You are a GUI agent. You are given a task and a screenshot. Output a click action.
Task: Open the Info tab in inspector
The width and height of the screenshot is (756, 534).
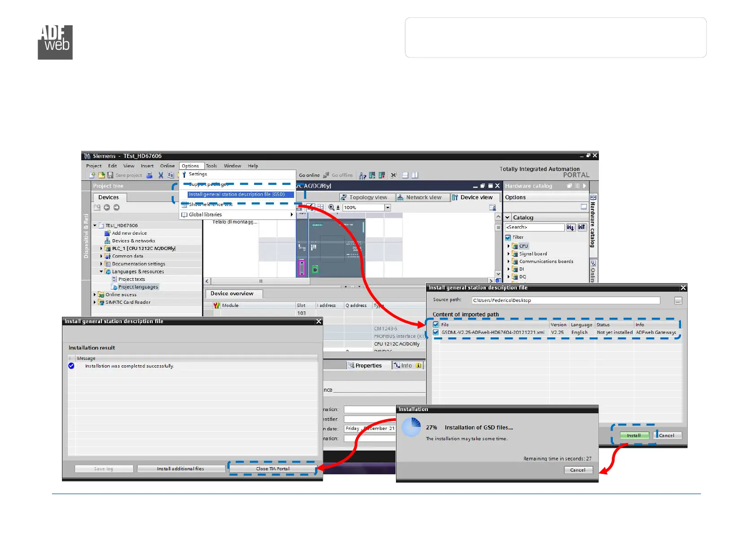click(x=408, y=365)
